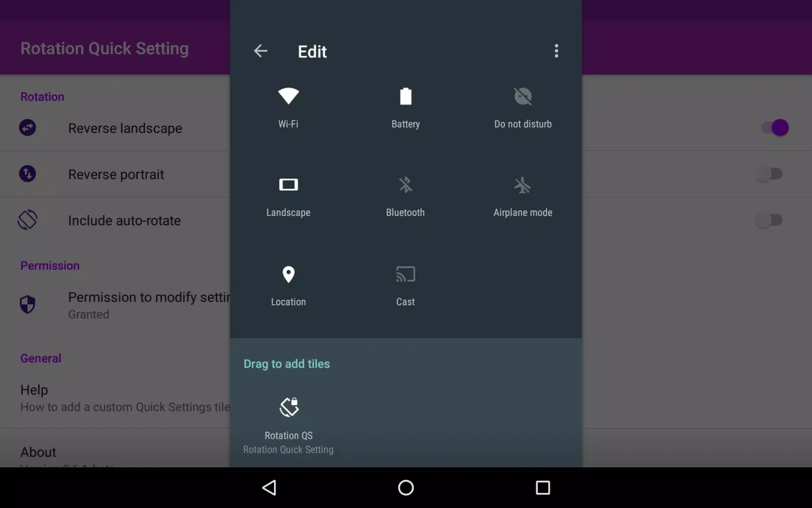Turn on the Reverse portrait switch
The image size is (812, 508).
(x=769, y=174)
